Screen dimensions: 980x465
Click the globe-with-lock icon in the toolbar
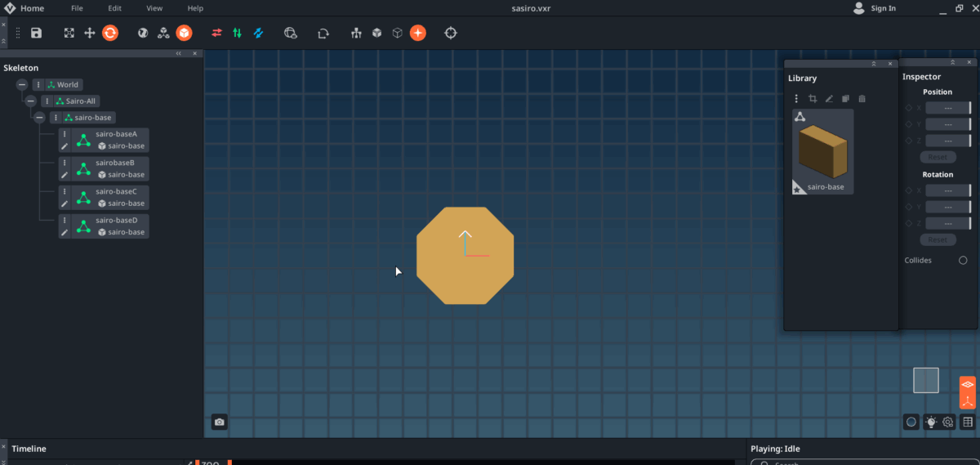[x=291, y=33]
